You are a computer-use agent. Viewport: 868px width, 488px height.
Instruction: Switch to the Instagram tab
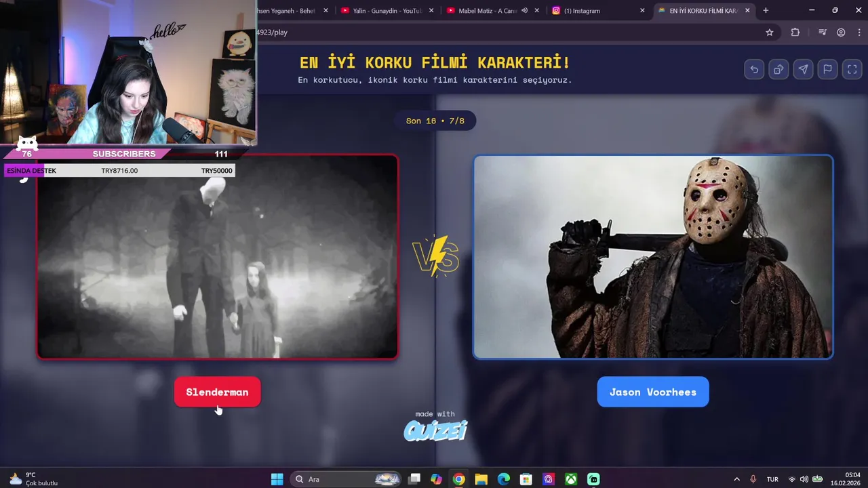599,10
